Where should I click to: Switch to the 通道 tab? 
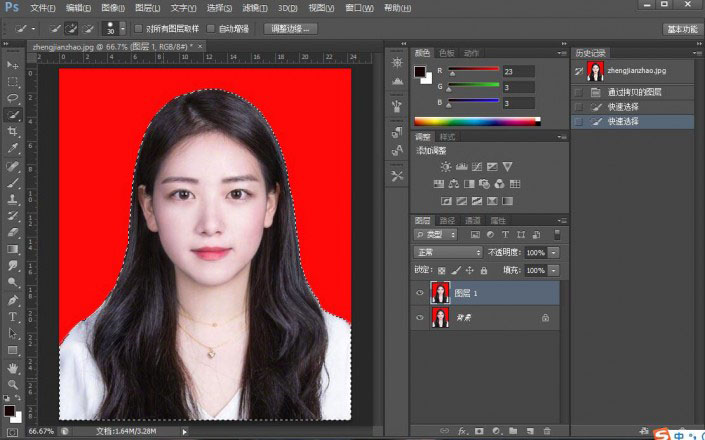472,220
